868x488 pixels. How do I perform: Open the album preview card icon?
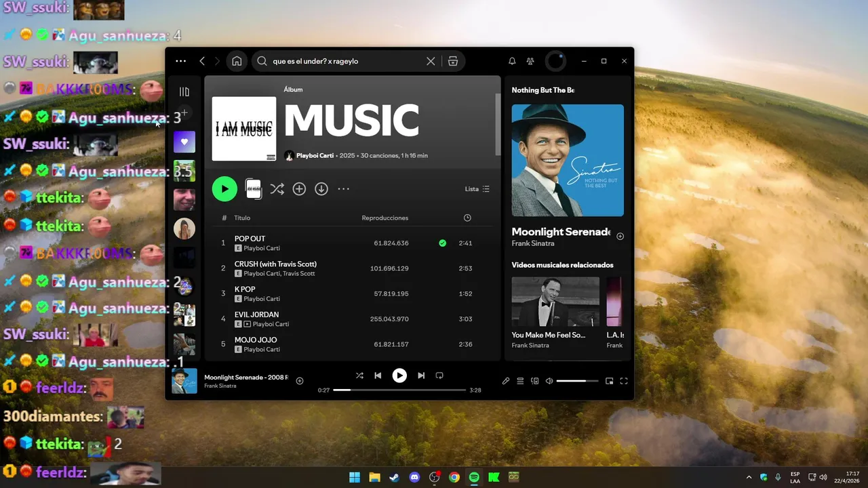click(x=254, y=189)
